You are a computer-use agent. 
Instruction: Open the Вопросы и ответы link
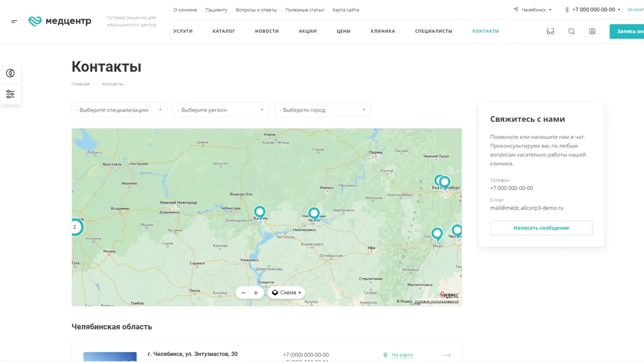[256, 10]
